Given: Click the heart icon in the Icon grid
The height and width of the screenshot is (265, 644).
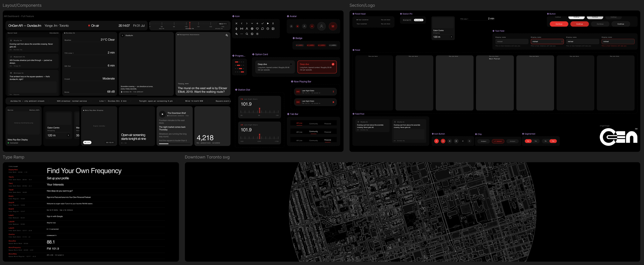Looking at the screenshot, I should (257, 29).
